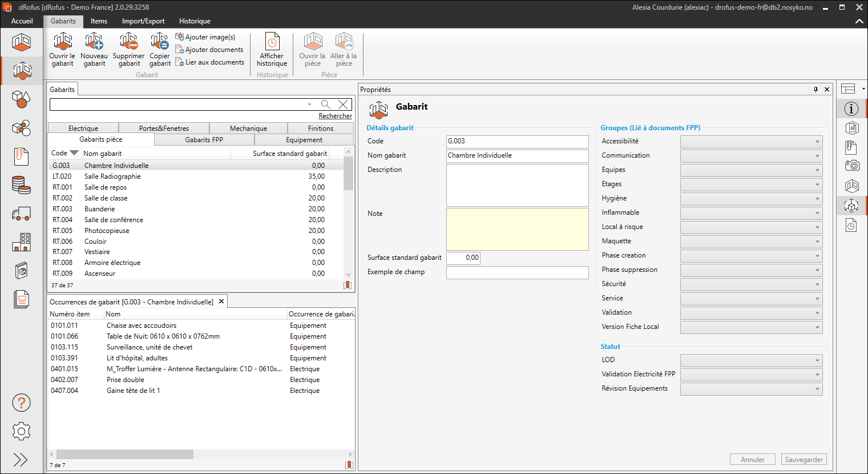Open the Accessibilité dropdown

(752, 142)
